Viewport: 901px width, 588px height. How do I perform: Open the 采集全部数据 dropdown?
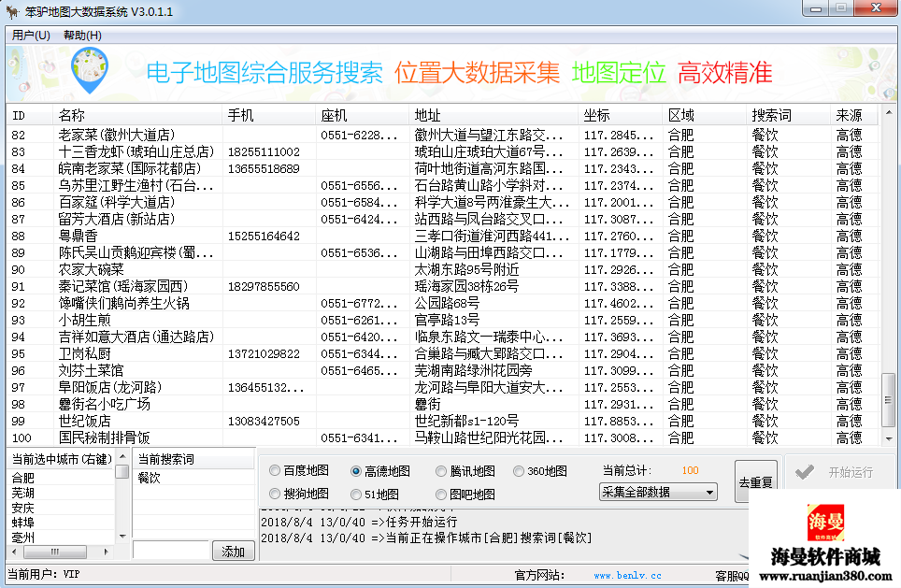click(x=658, y=492)
